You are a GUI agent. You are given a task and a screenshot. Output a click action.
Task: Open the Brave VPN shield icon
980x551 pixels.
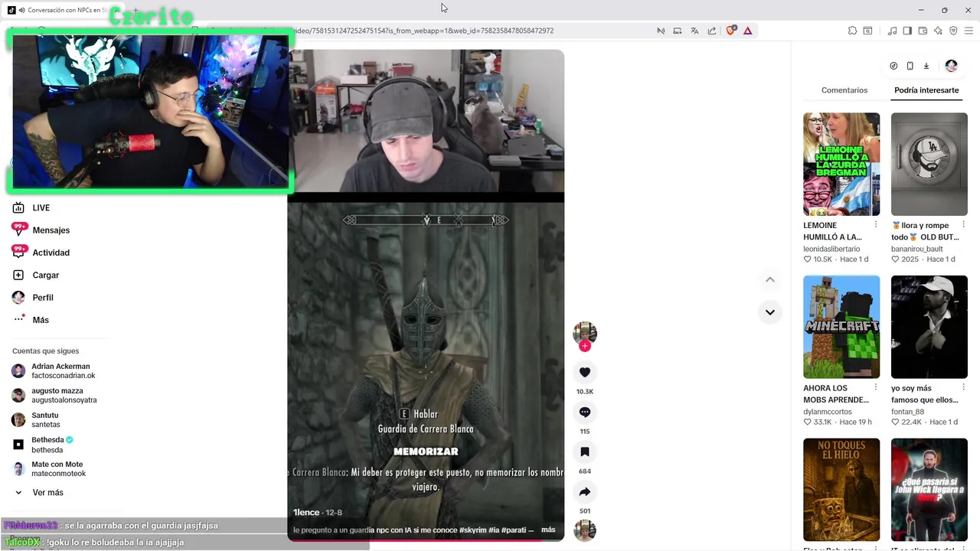tap(953, 31)
